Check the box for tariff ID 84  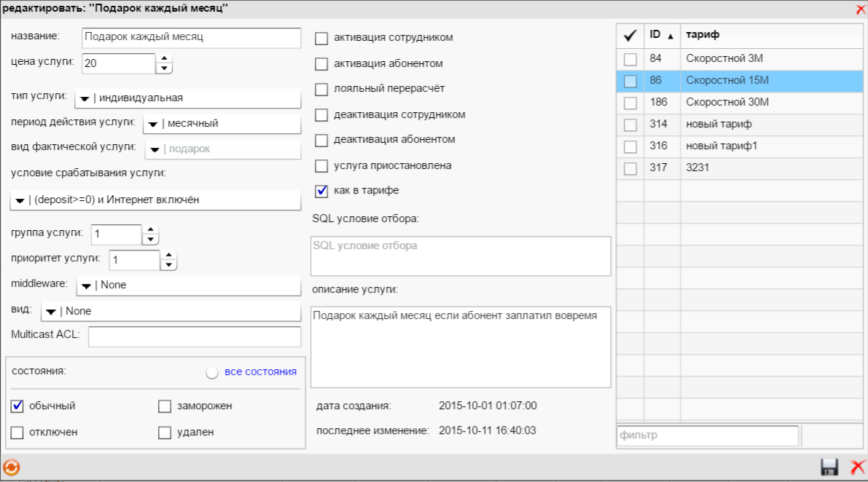630,59
